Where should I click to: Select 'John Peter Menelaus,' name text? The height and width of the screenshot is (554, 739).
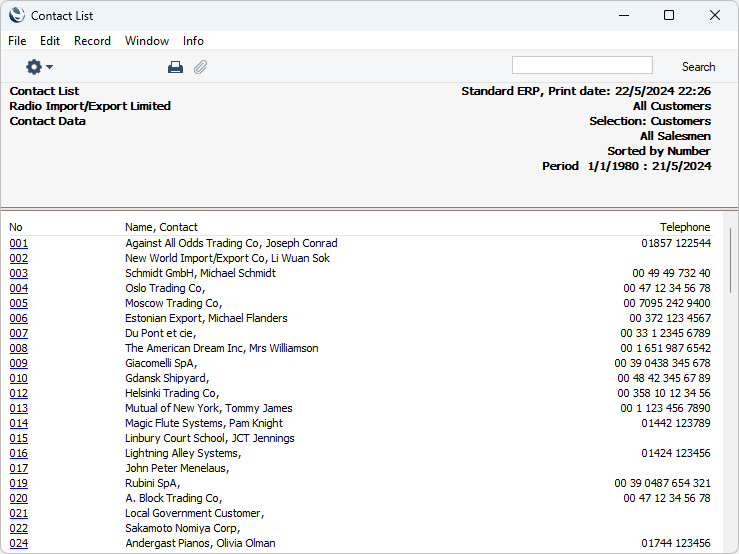tap(177, 468)
